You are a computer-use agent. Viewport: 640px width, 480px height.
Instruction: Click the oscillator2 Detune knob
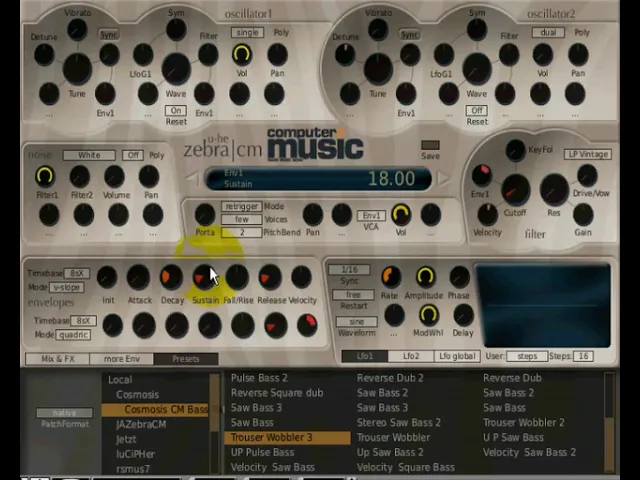click(345, 55)
